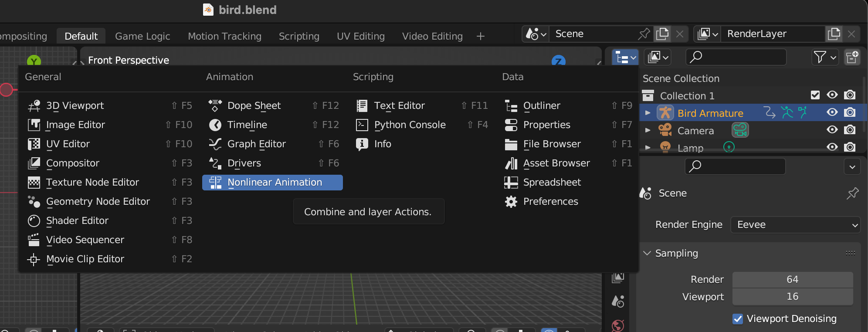Click the Python Console icon
The image size is (868, 332).
tap(362, 125)
